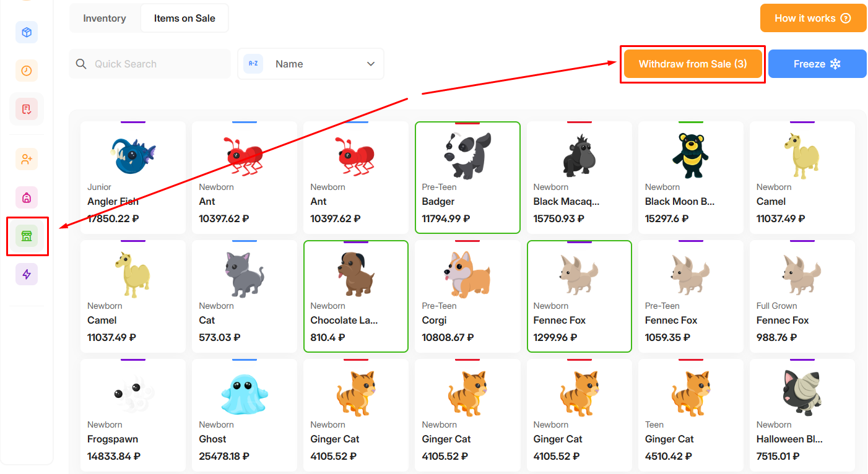Switch to the Inventory tab
Screen dimensions: 868x474
[x=105, y=18]
